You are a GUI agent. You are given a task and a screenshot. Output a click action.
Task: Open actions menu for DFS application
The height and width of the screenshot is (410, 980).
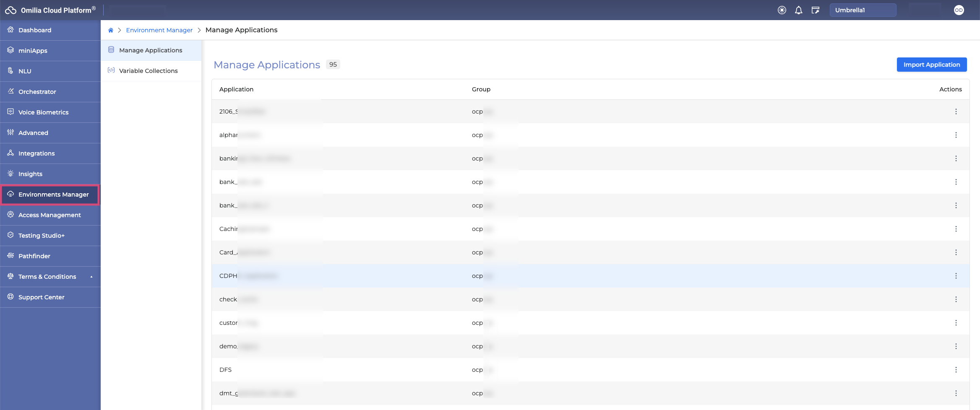tap(956, 370)
